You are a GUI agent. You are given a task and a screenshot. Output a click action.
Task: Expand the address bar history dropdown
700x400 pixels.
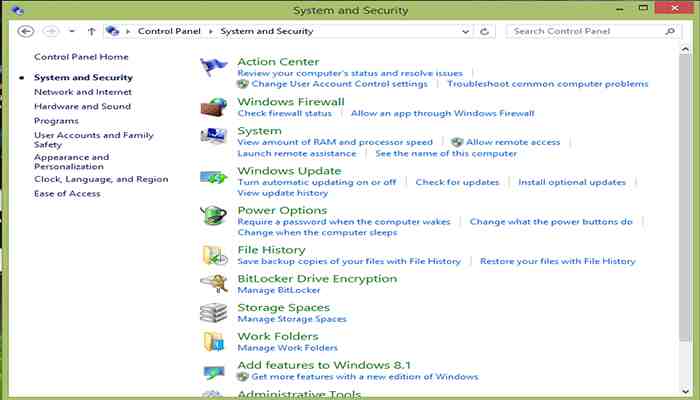[465, 31]
